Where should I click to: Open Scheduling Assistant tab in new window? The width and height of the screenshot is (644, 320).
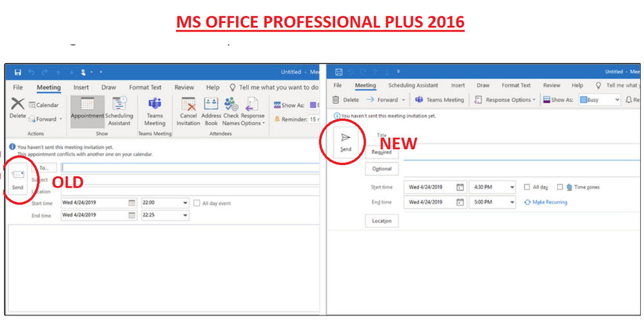point(413,85)
